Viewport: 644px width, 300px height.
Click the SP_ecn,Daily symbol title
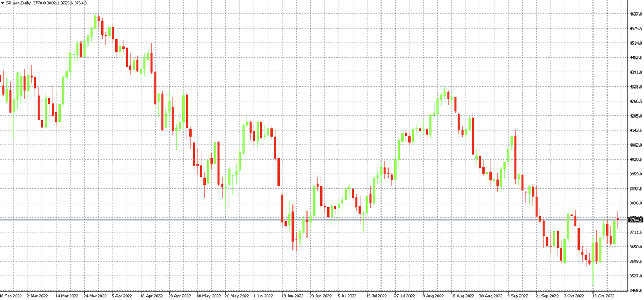pos(18,3)
